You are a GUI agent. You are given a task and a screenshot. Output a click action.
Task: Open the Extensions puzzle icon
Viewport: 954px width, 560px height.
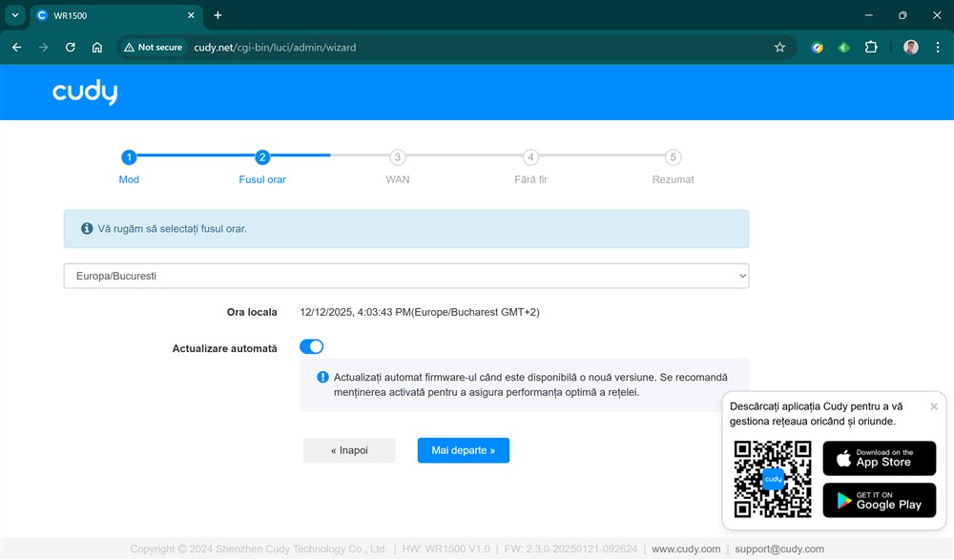[870, 47]
